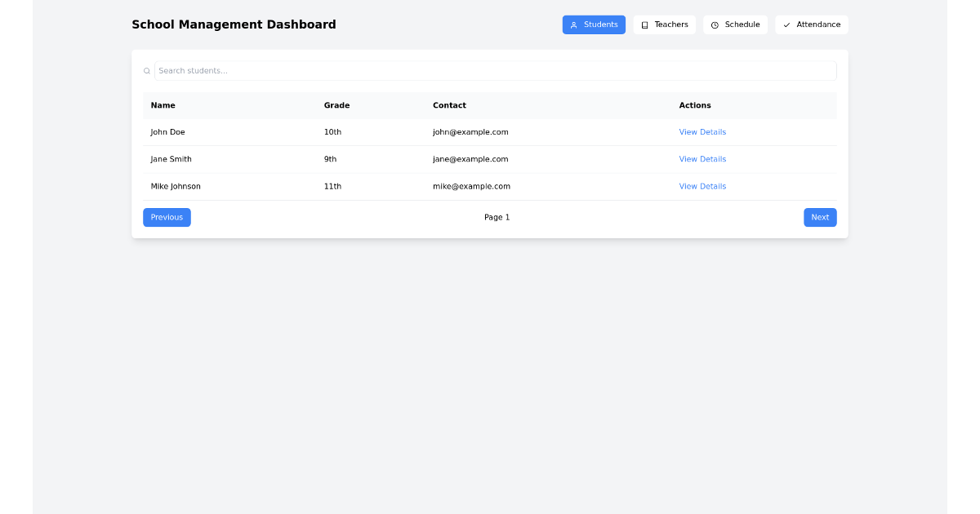The image size is (980, 514).
Task: View details for John Doe
Action: [702, 131]
